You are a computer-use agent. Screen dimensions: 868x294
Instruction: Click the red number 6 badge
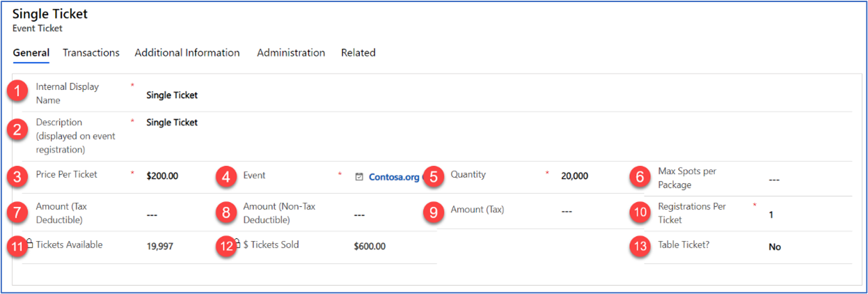[x=640, y=177]
